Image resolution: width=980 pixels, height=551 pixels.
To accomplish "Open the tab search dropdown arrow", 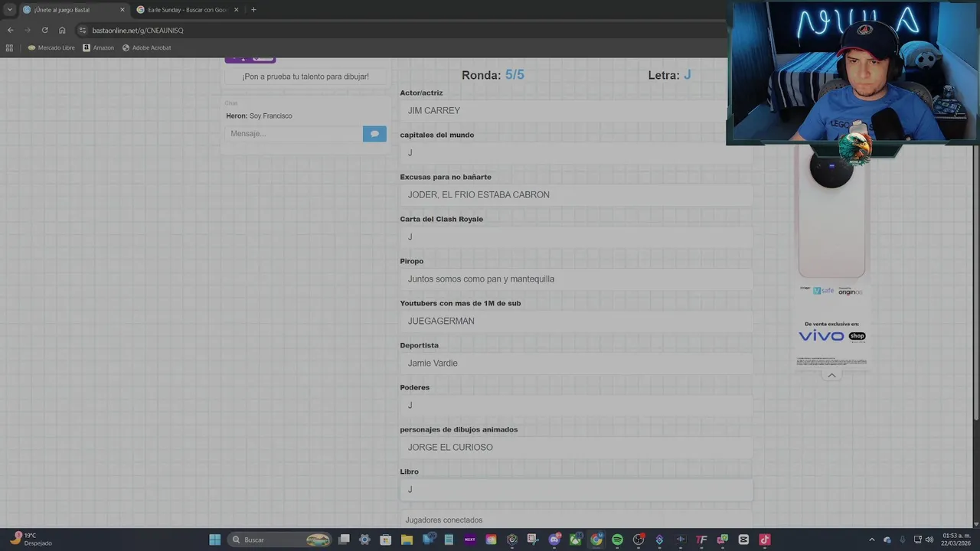I will pos(9,10).
